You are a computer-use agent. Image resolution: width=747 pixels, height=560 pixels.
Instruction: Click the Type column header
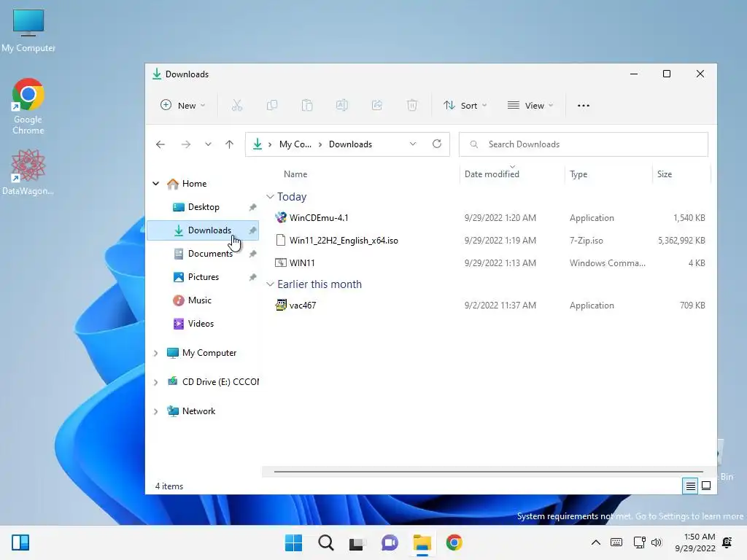578,174
